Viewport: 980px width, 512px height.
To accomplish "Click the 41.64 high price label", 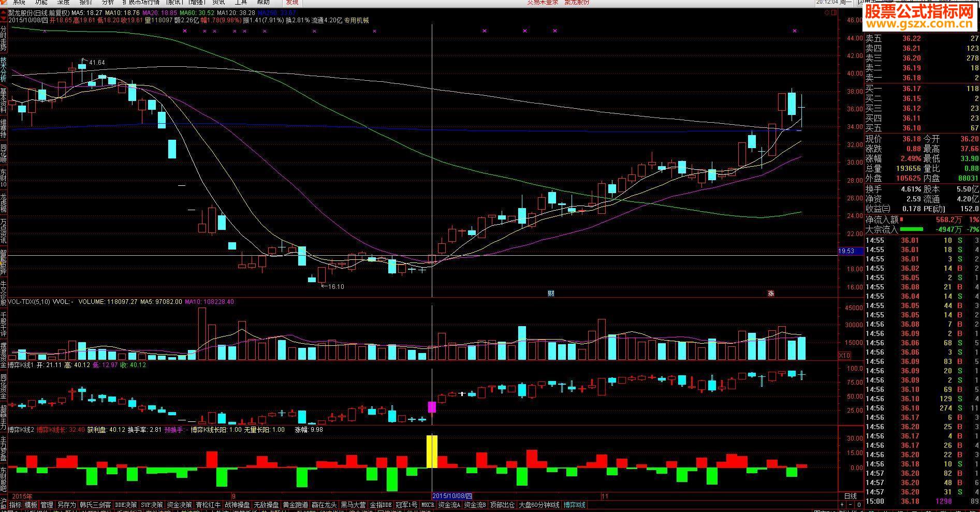I will (x=97, y=63).
